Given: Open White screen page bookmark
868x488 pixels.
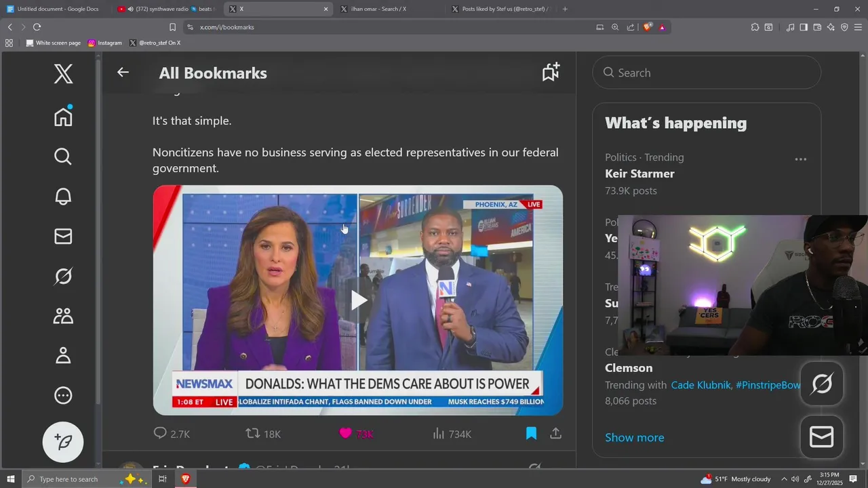Looking at the screenshot, I should [54, 43].
